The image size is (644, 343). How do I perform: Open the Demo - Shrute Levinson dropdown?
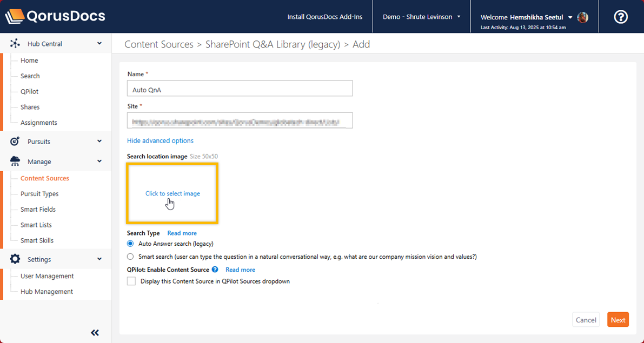tap(421, 17)
